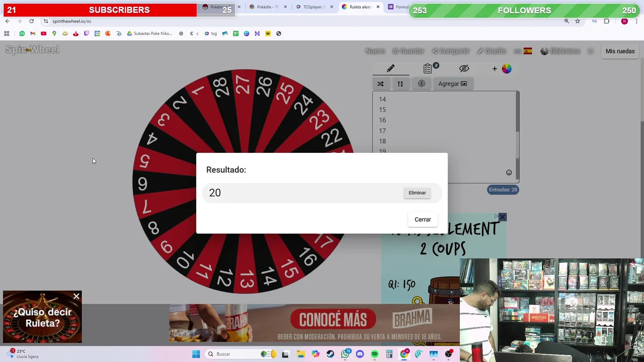
Task: Select the pencil edit entries tab
Action: pyautogui.click(x=390, y=68)
